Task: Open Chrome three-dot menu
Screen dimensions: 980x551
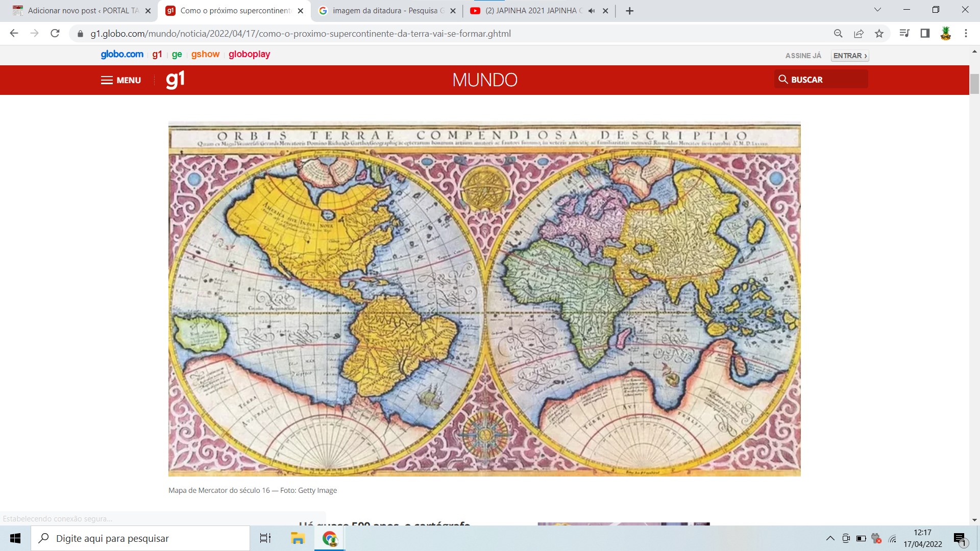Action: [x=966, y=34]
